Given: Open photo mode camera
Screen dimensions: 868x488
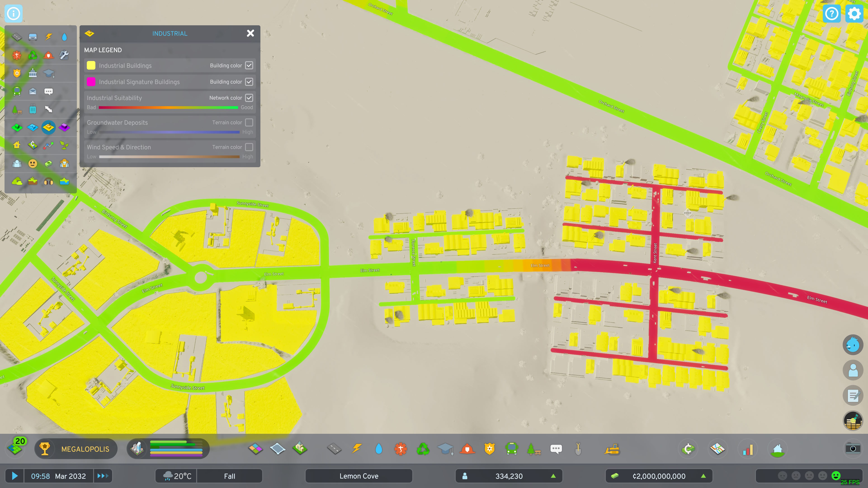Looking at the screenshot, I should pyautogui.click(x=852, y=449).
